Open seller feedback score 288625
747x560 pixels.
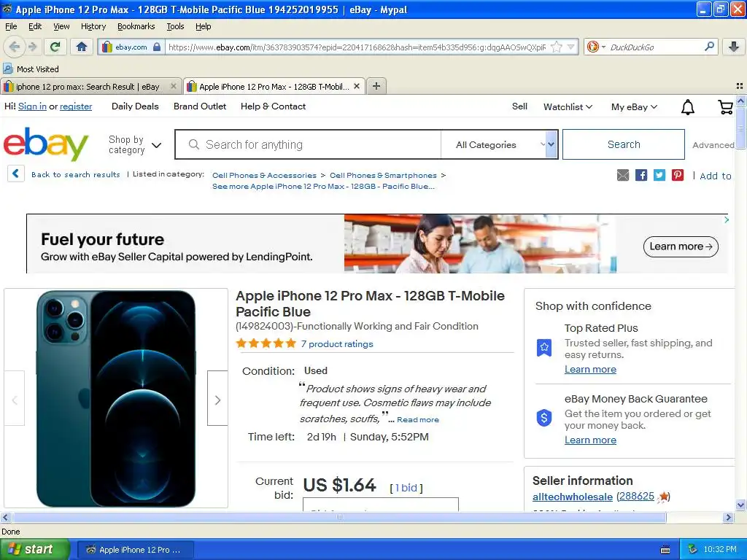636,496
